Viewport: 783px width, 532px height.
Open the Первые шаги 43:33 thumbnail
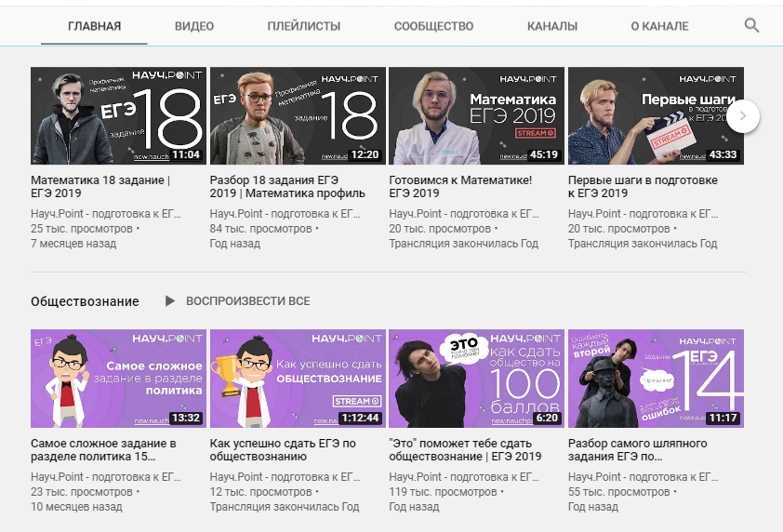tap(655, 116)
